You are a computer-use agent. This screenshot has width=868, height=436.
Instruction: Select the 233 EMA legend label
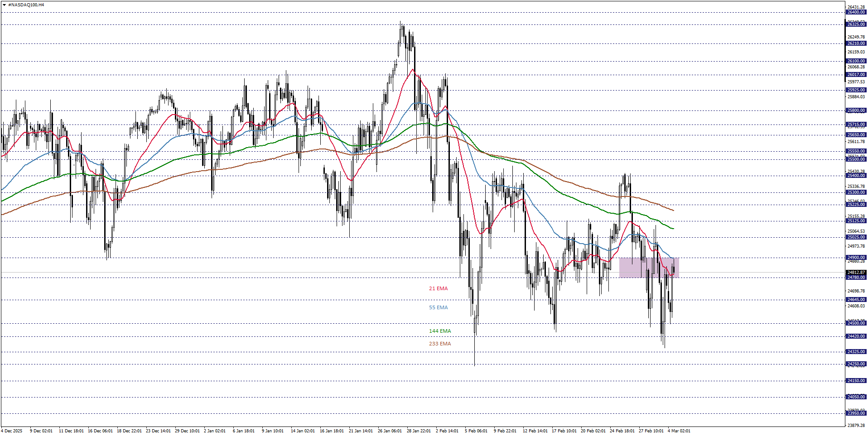[439, 344]
